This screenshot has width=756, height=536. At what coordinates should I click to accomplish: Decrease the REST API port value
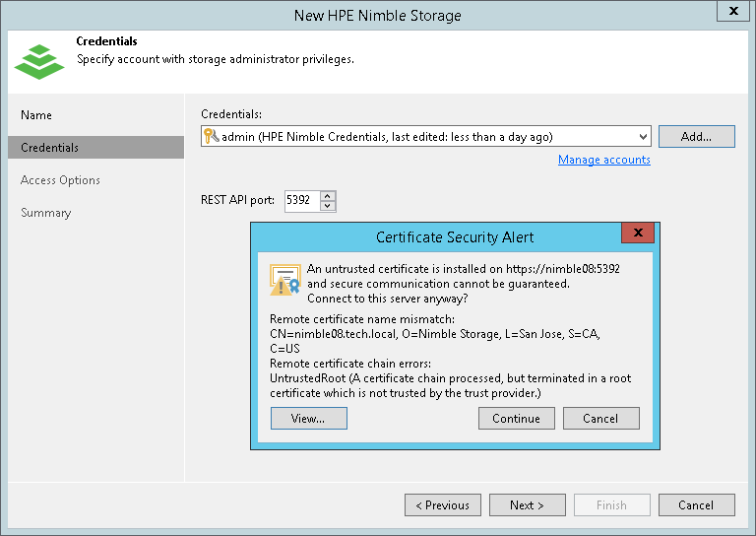[x=328, y=206]
